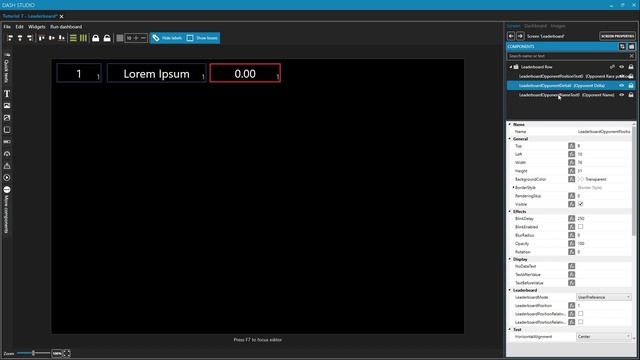Click the new group folder icon in Components header
Screen dimensions: 640x360
[631, 47]
